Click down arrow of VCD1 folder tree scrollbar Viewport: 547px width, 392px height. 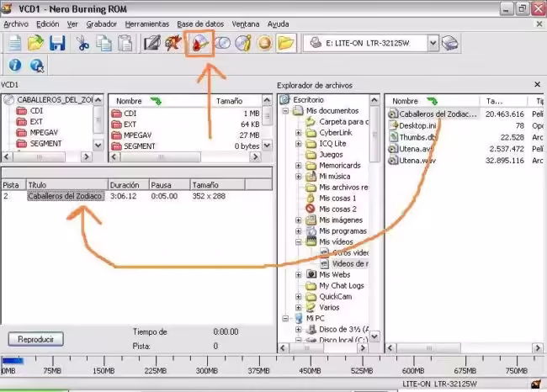98,145
